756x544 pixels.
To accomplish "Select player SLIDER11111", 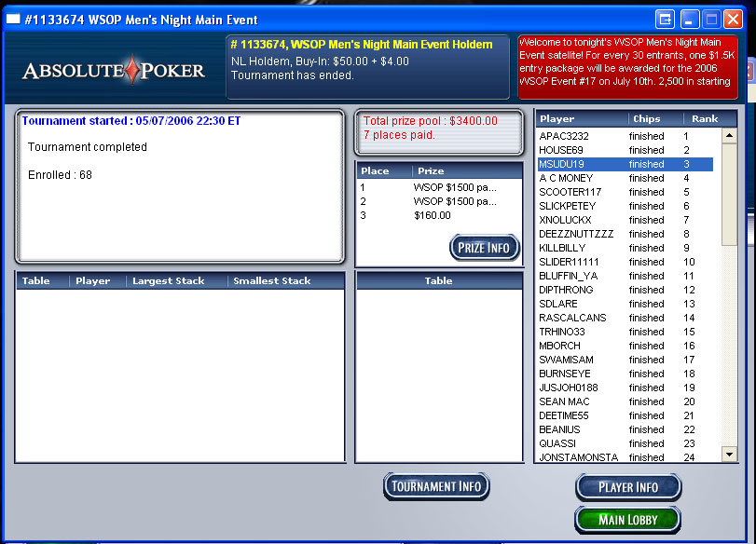I will pyautogui.click(x=625, y=262).
